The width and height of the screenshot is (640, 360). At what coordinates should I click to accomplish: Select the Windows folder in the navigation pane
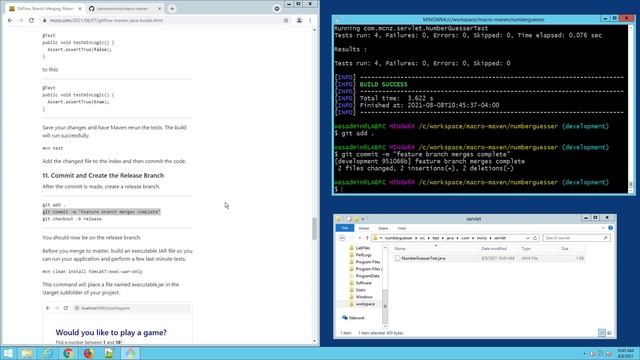[x=364, y=297]
